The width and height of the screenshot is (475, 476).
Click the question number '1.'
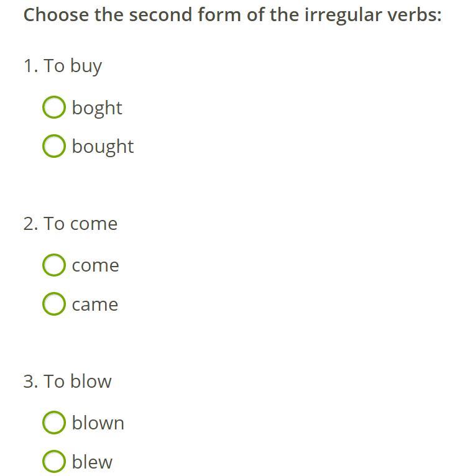pos(31,66)
